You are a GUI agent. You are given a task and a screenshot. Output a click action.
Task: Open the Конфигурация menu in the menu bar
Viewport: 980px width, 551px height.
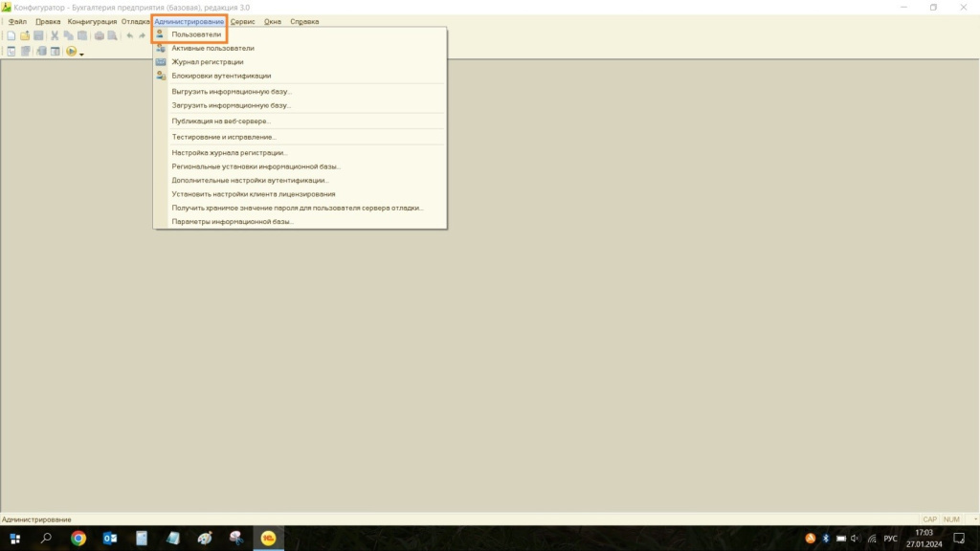coord(92,21)
